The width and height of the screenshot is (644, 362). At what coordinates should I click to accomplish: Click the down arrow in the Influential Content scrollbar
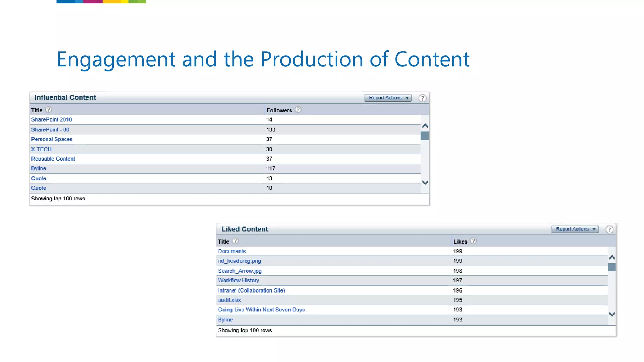point(425,183)
